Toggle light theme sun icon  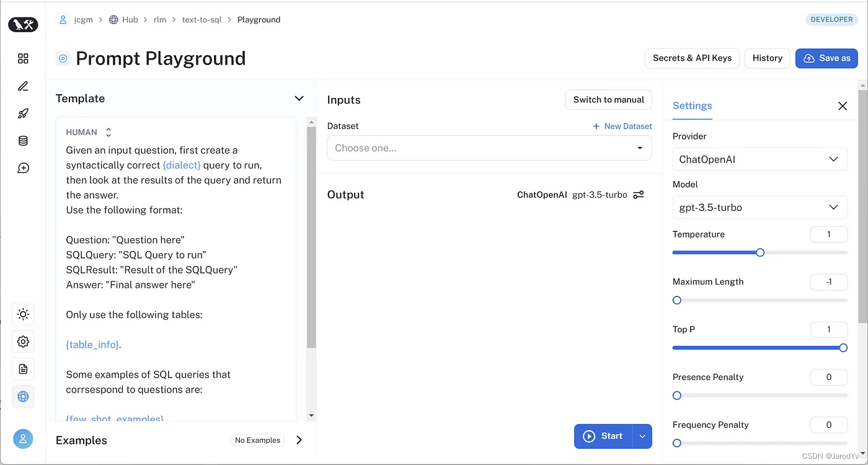(x=23, y=314)
